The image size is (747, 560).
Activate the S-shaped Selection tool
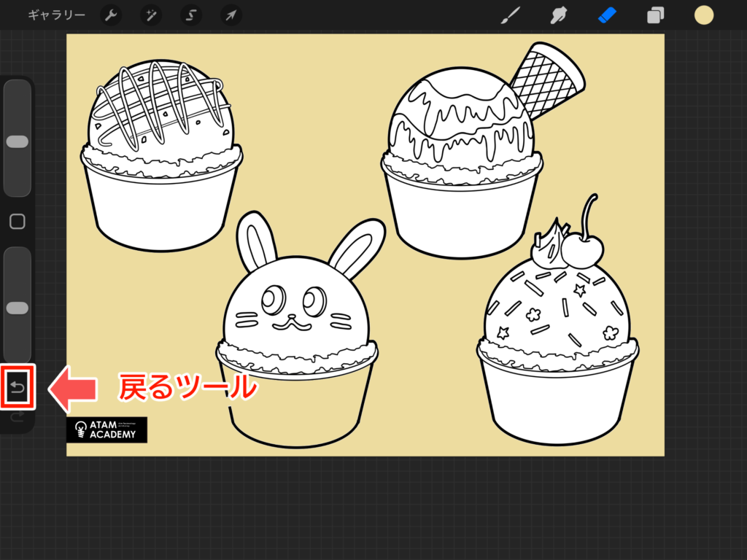[x=191, y=15]
